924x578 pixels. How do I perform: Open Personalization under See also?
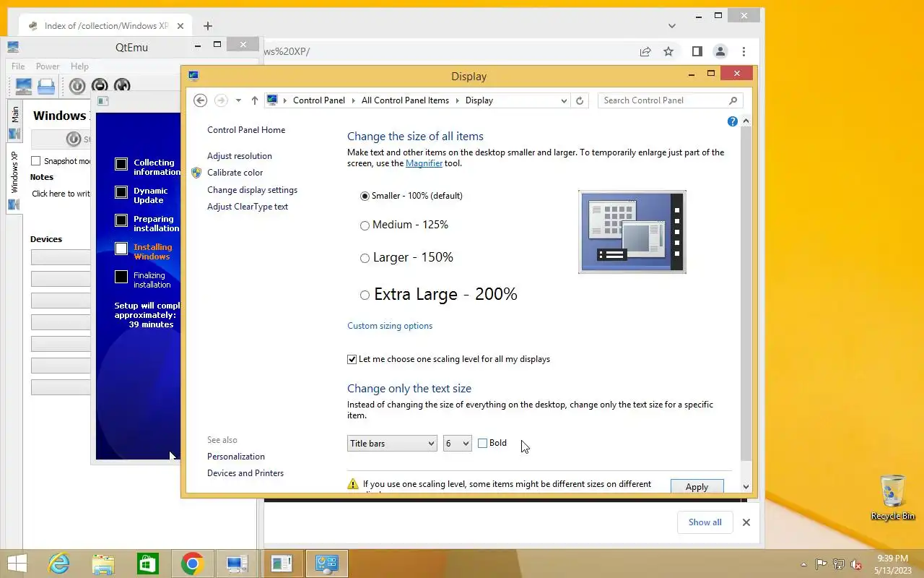(x=236, y=457)
